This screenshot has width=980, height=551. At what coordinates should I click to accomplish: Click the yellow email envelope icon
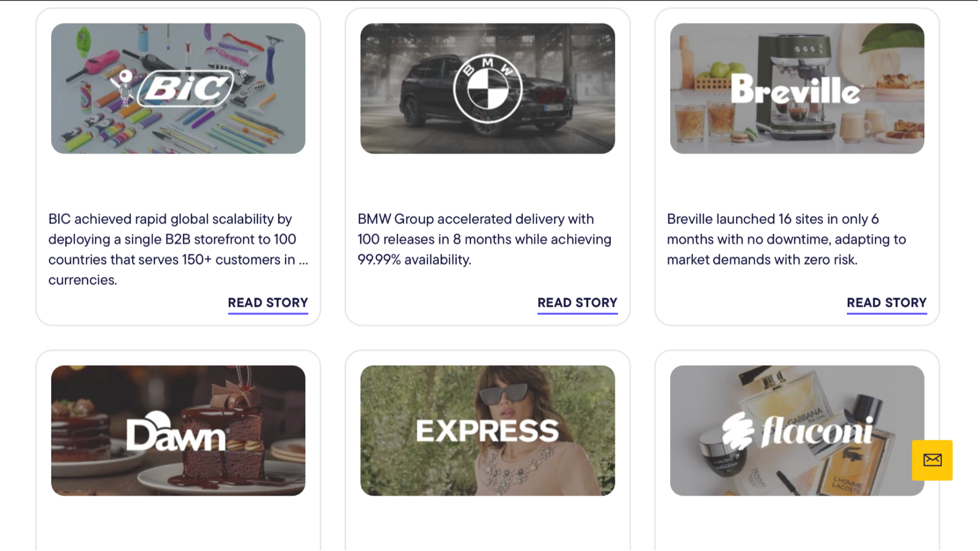[933, 461]
